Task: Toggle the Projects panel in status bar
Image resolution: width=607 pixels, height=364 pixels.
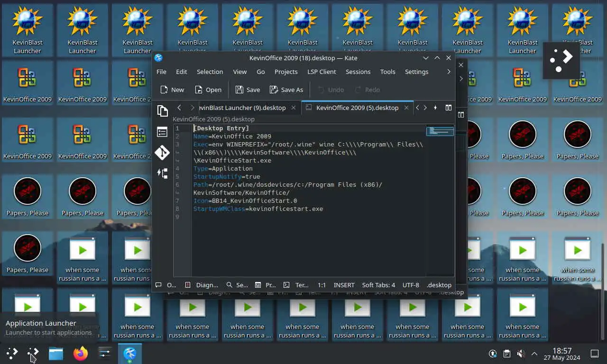Action: click(x=265, y=285)
